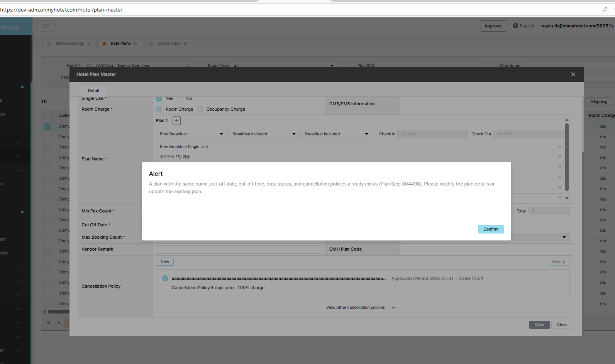Close the Hotel Plan Master dialog with X
The width and height of the screenshot is (615, 364).
click(x=573, y=74)
